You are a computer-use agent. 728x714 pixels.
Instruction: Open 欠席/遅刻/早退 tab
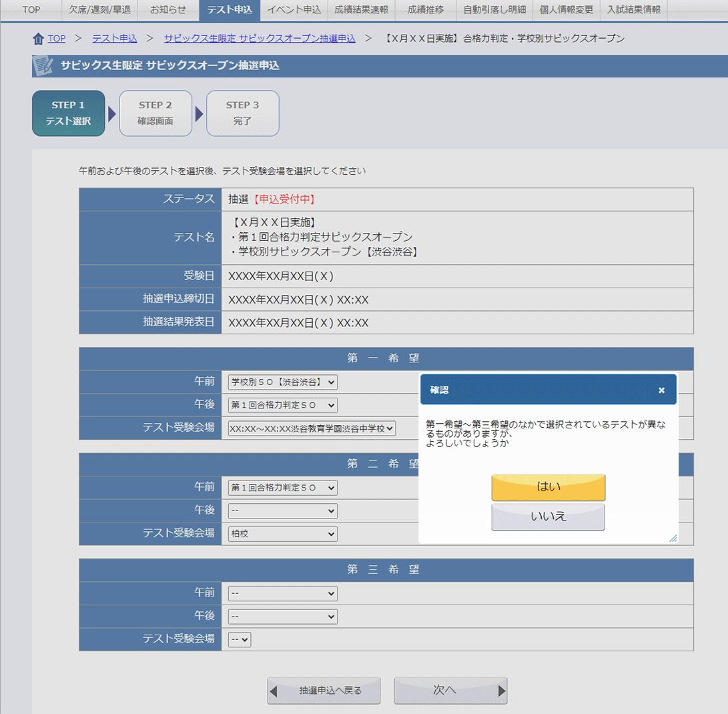pos(99,10)
